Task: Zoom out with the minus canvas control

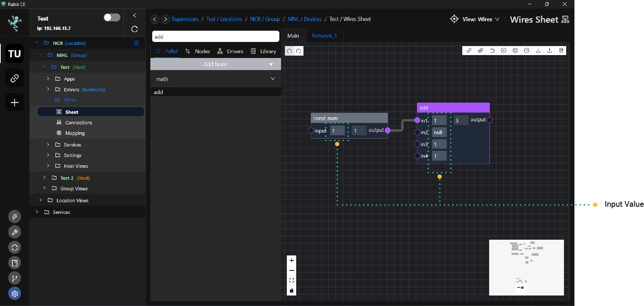Action: 292,270
